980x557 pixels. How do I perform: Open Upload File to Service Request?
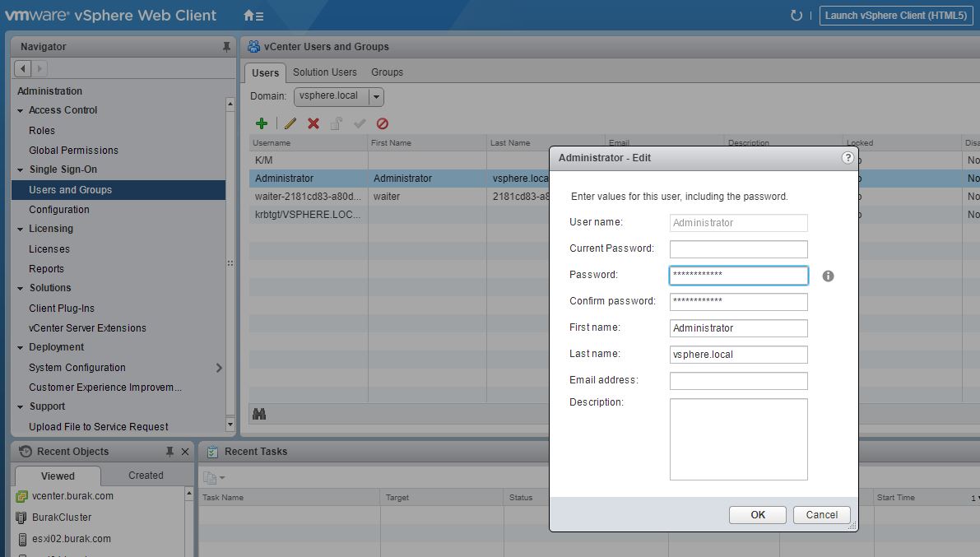point(98,427)
